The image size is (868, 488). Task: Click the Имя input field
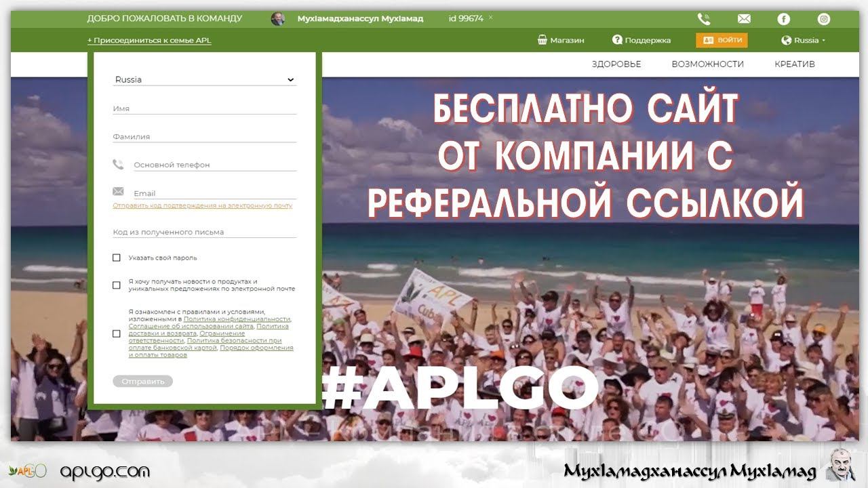pos(205,108)
